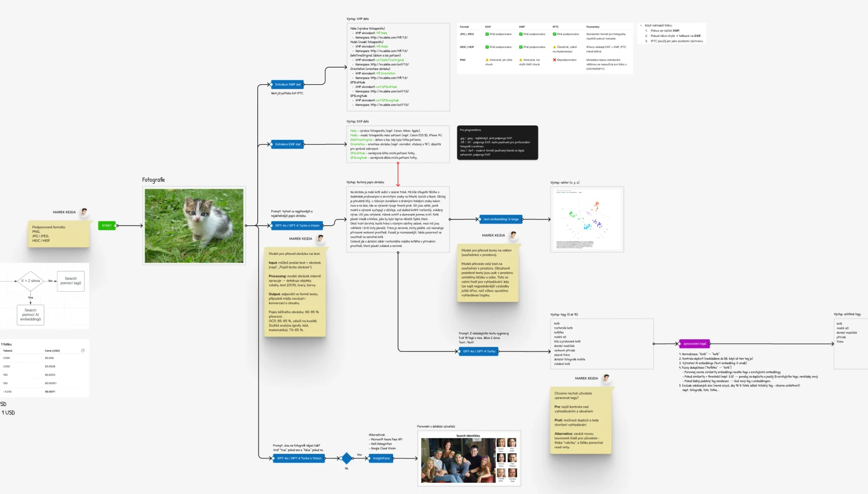Click the Alternativně text listing Face APIs

[386, 441]
